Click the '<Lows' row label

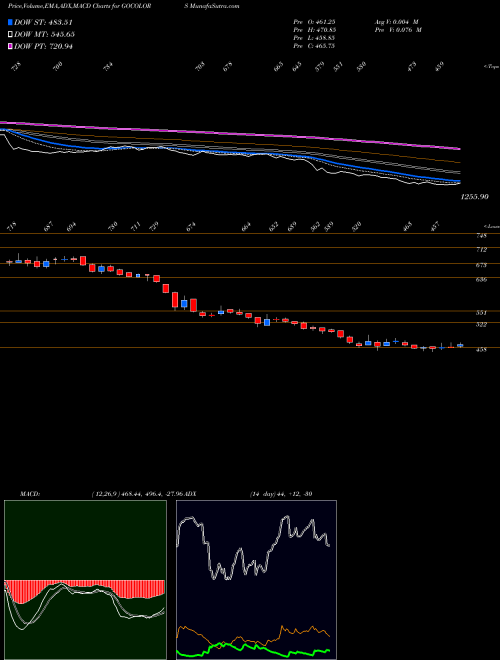(x=490, y=226)
